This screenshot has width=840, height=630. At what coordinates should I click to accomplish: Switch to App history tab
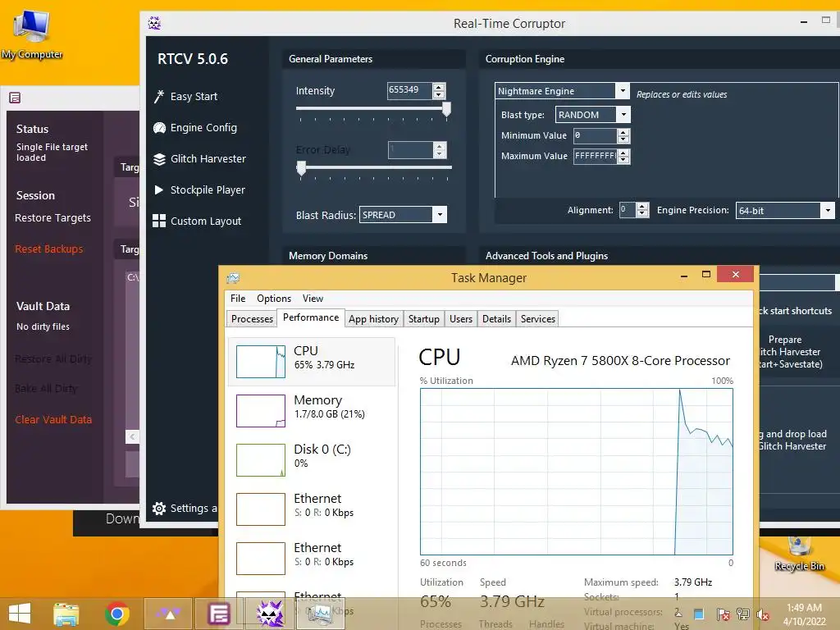[x=373, y=319]
